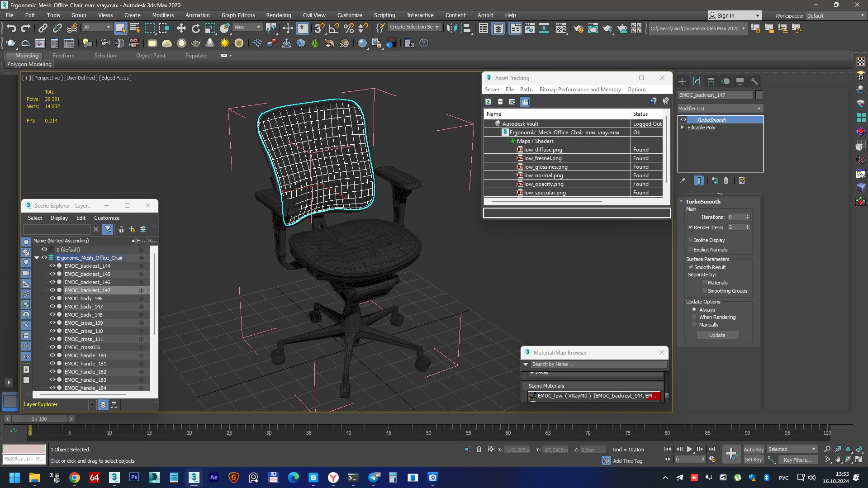Click Table View icon in Asset Tracking
Viewport: 868px width, 488px height.
coord(525,102)
